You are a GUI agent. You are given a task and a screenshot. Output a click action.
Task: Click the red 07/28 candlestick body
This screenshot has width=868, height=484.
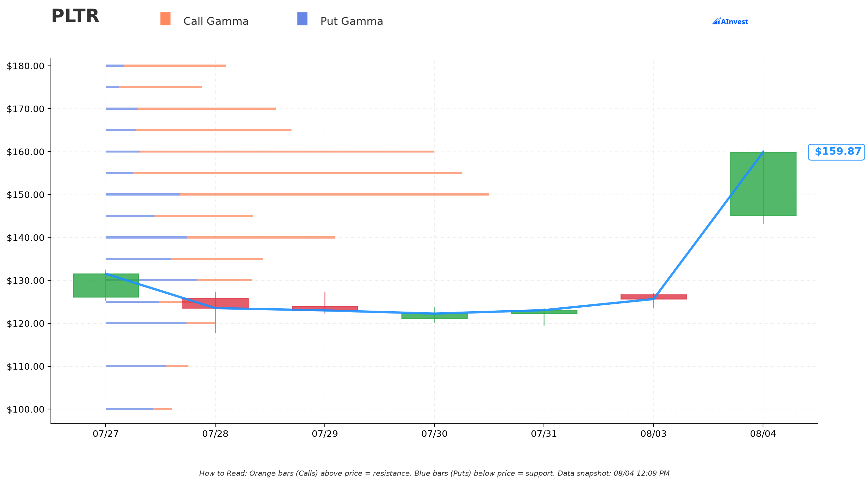[x=215, y=303]
